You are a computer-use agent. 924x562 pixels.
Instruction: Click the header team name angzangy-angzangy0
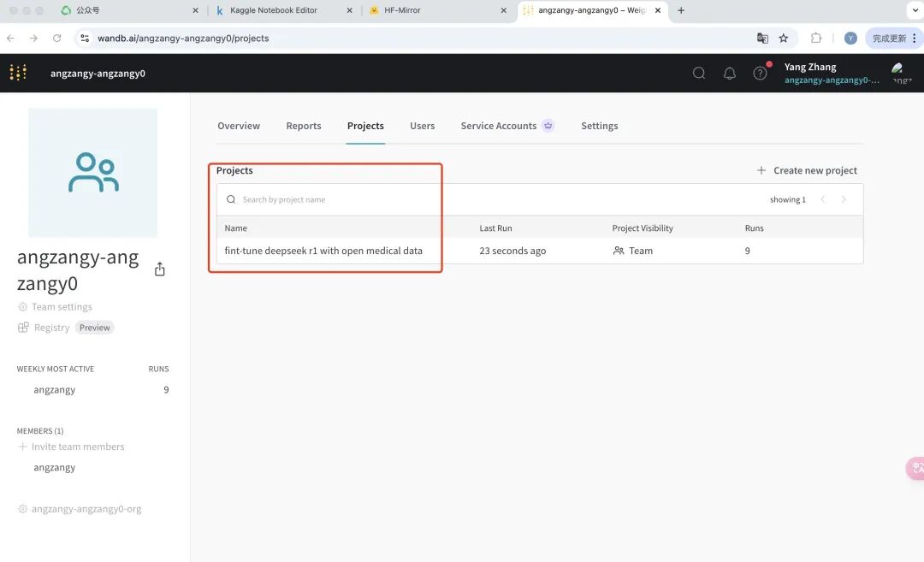coord(98,73)
